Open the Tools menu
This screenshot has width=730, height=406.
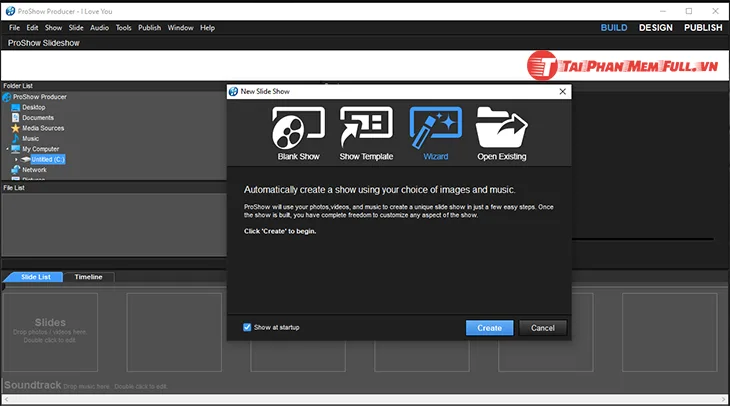point(123,28)
